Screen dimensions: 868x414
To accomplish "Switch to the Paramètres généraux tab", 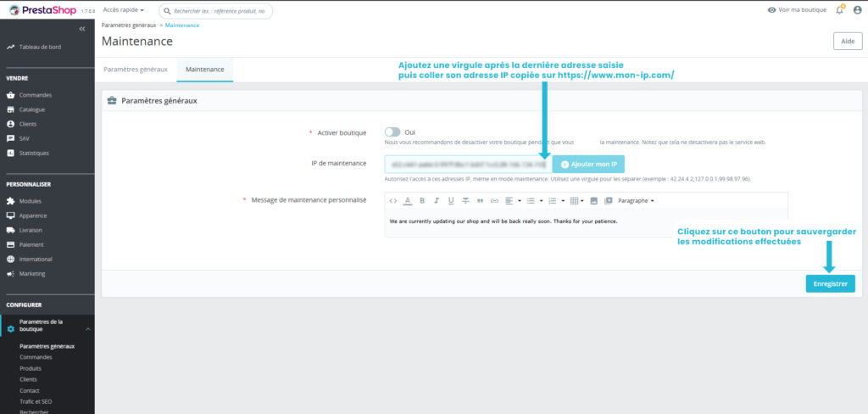I will [x=136, y=70].
